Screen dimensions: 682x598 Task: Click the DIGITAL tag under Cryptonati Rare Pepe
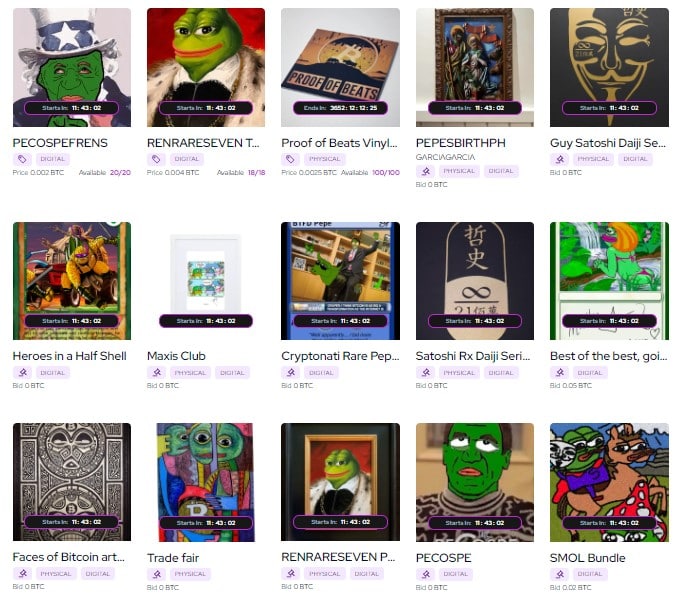pyautogui.click(x=321, y=373)
